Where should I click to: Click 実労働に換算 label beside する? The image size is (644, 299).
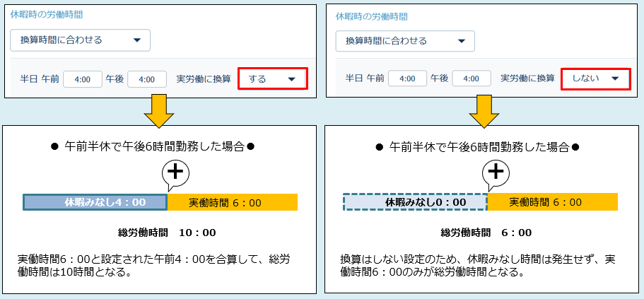coord(204,79)
